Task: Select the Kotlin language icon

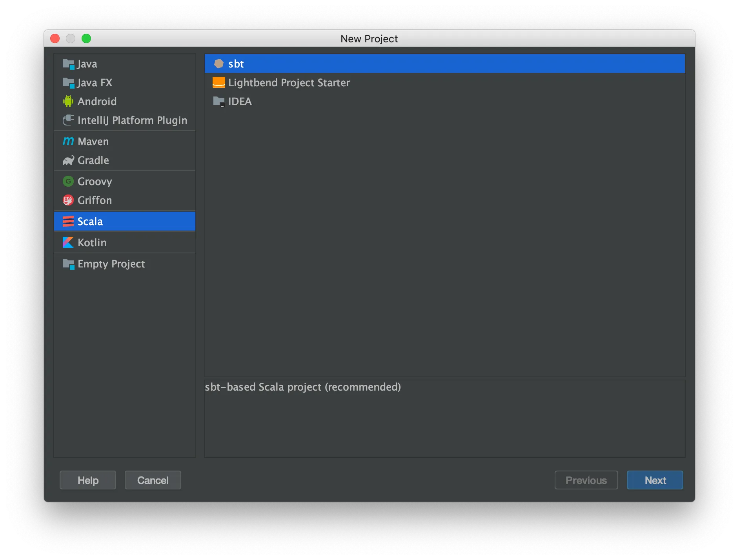Action: 67,242
